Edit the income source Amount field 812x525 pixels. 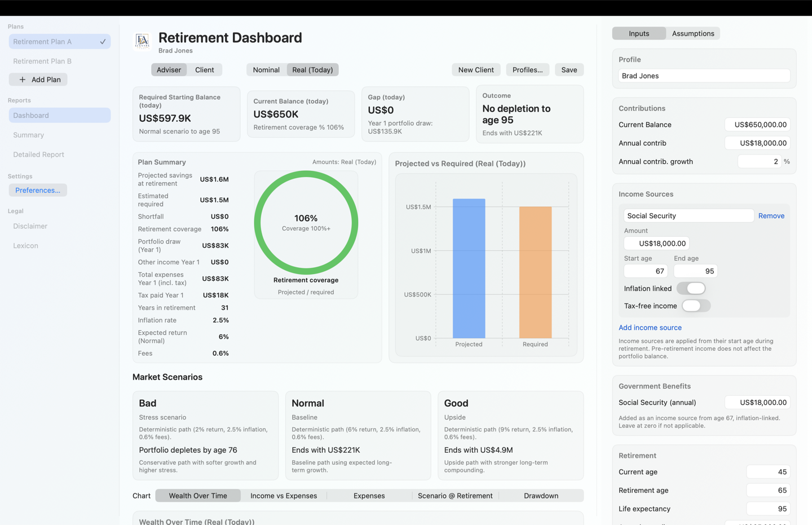656,244
